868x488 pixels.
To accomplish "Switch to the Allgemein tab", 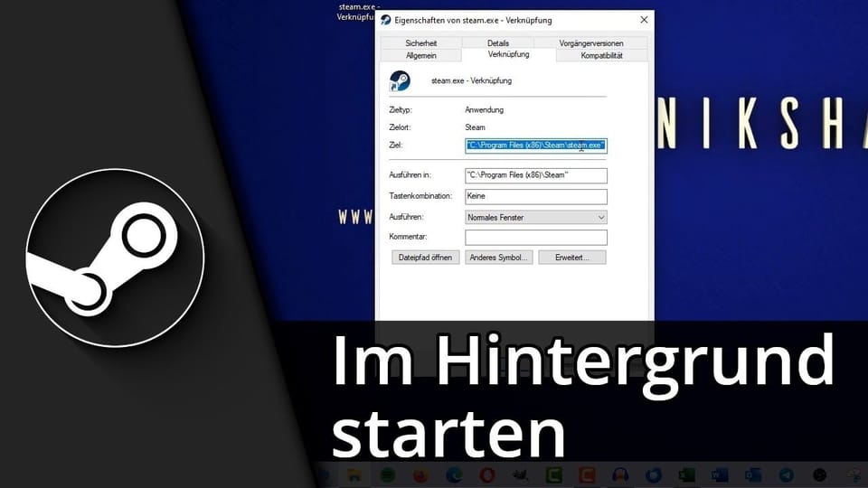I will [420, 55].
